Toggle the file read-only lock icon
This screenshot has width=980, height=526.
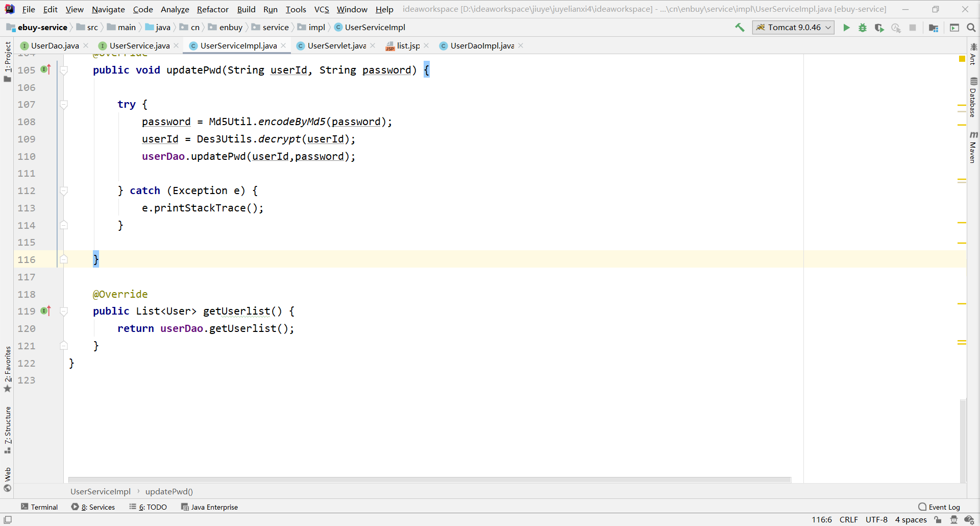938,520
